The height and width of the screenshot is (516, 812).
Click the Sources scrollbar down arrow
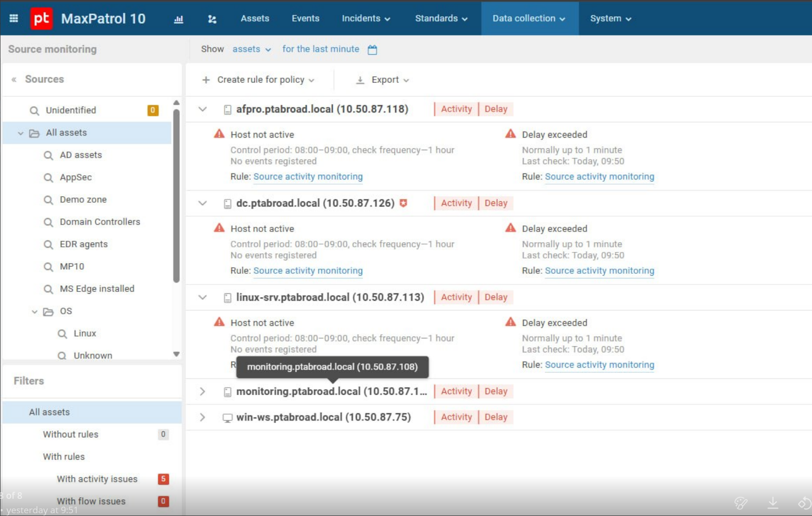176,354
